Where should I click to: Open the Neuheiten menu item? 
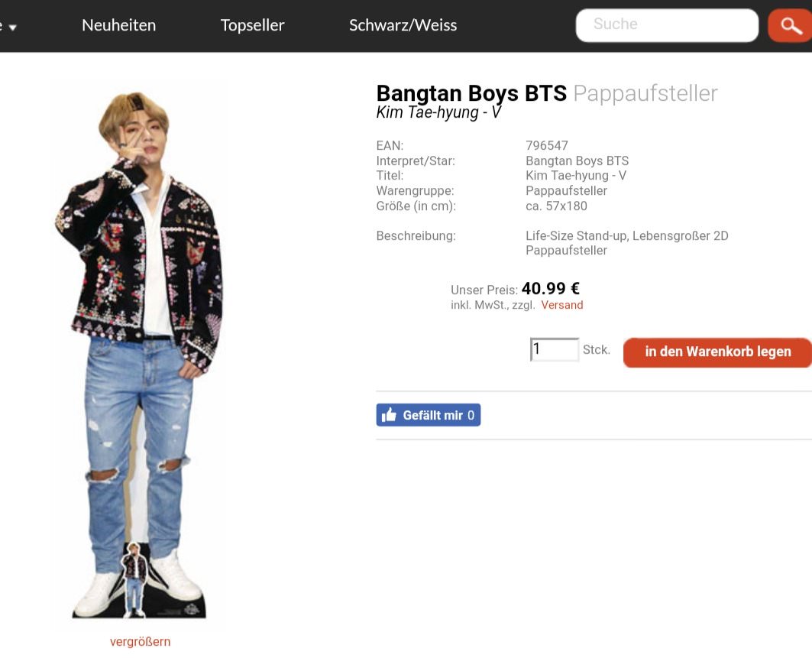point(118,25)
